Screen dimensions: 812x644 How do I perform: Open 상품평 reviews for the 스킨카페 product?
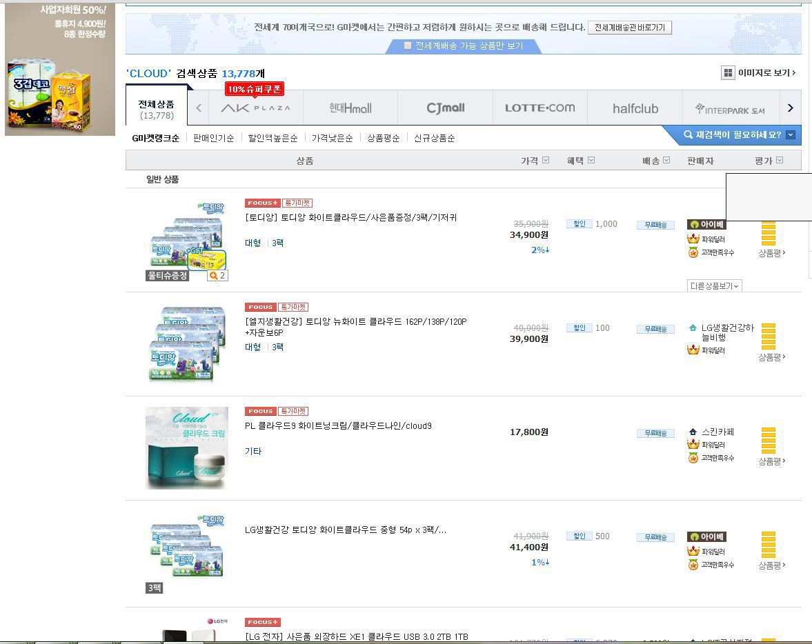pyautogui.click(x=771, y=461)
